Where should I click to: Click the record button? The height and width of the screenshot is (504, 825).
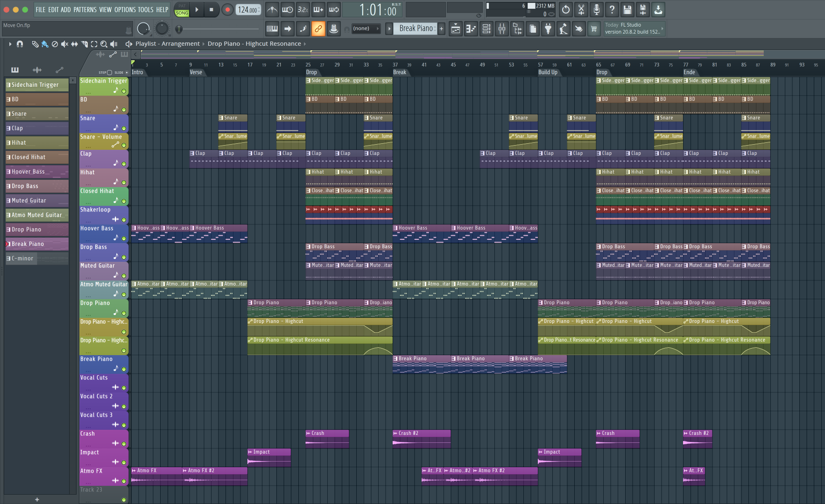[x=227, y=9]
